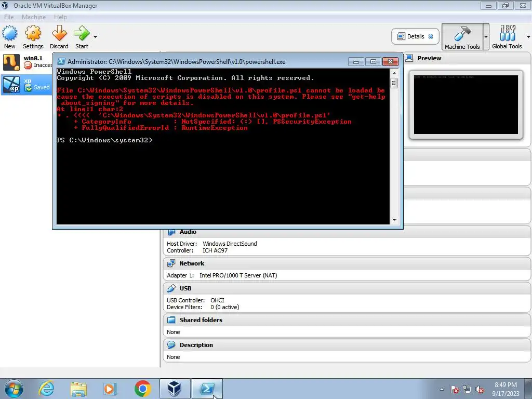532x399 pixels.
Task: Click the xp VM Saved state icon
Action: [28, 87]
